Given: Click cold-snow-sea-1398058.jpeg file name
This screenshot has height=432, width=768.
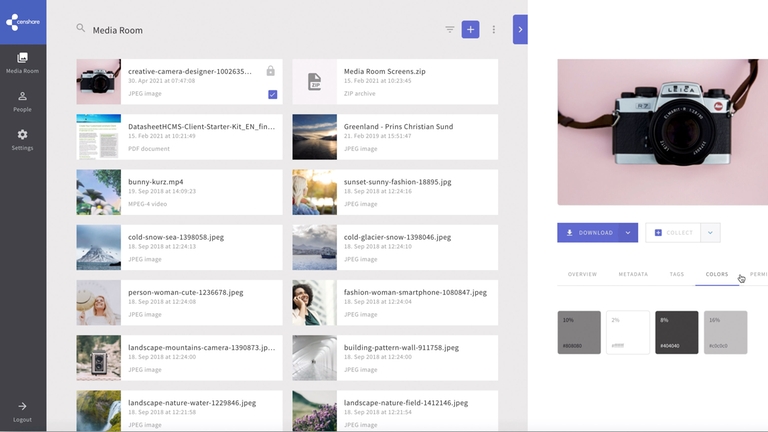Looking at the screenshot, I should click(x=176, y=237).
